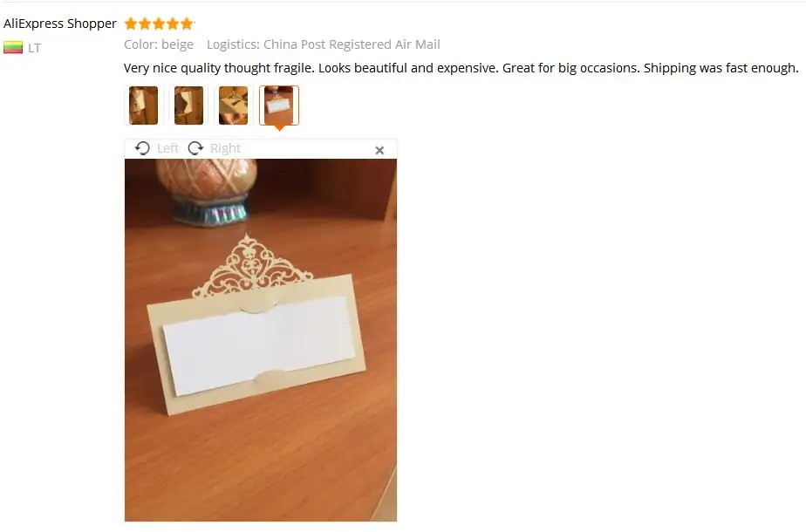Click the rotate left arrow icon
806x532 pixels.
point(142,148)
